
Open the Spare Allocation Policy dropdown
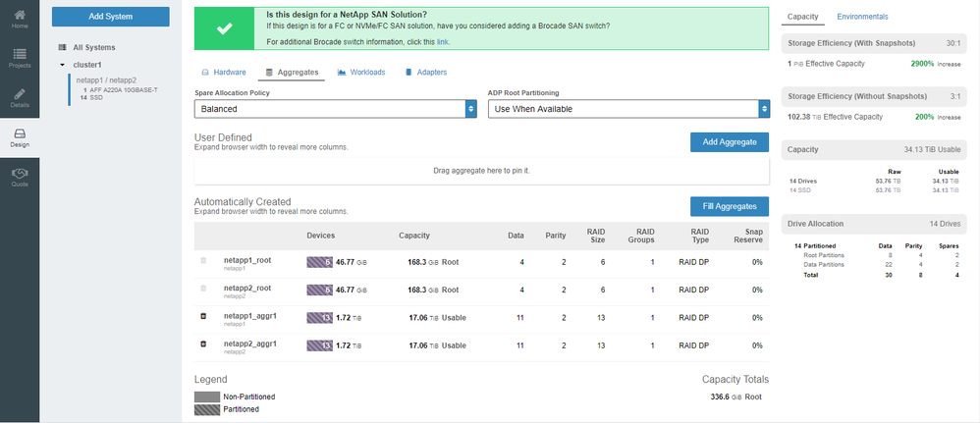pyautogui.click(x=335, y=109)
